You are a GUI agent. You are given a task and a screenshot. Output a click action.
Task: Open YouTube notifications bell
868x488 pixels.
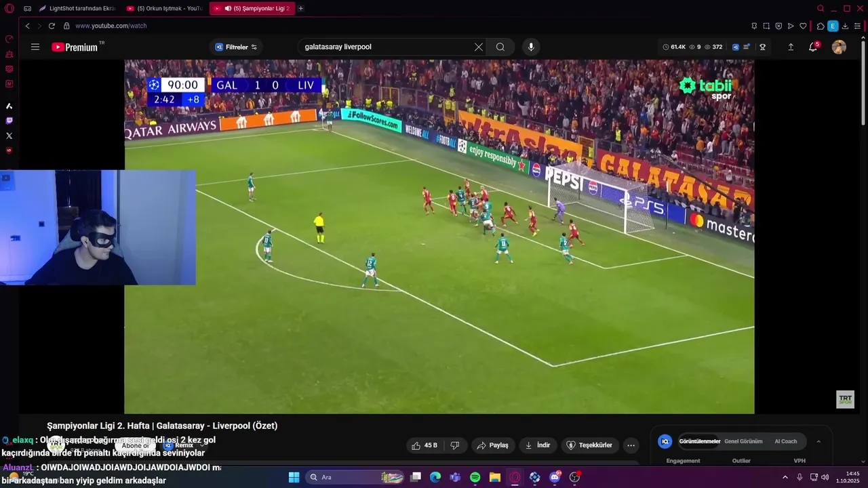pos(813,47)
